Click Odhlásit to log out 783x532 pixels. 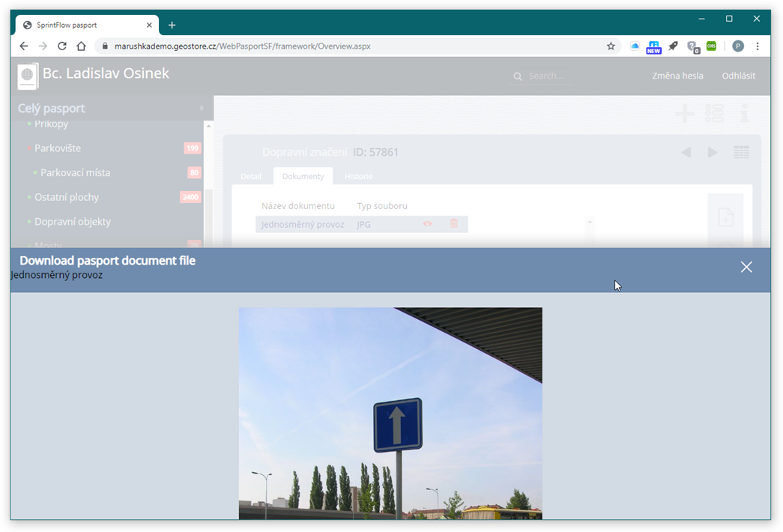(x=738, y=76)
